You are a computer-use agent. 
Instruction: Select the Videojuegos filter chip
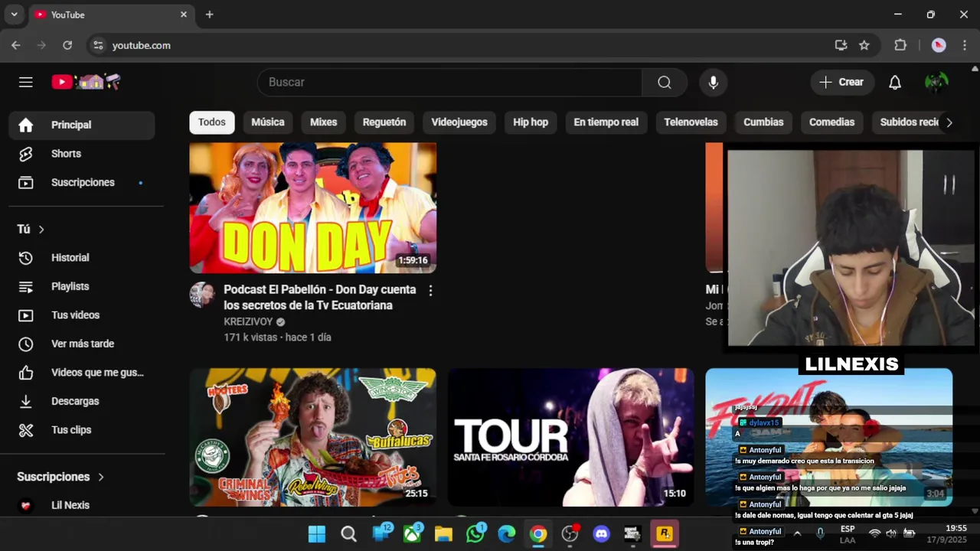(459, 122)
